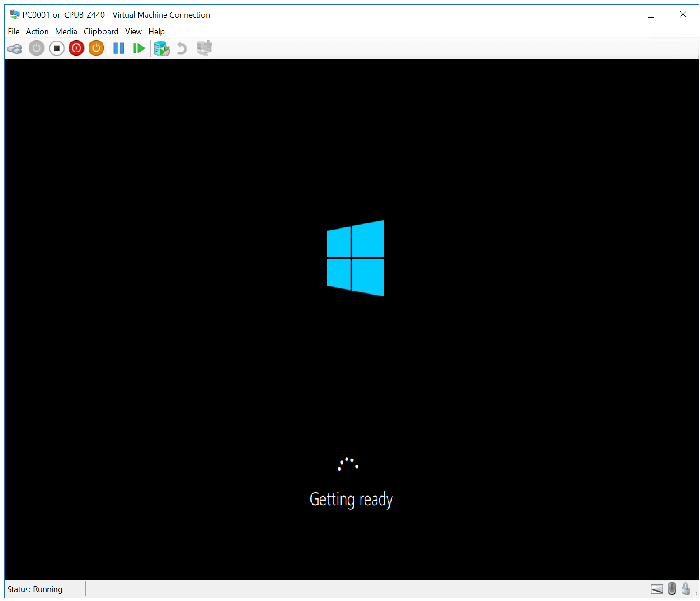The width and height of the screenshot is (700, 601).
Task: Shut down the guest operating system
Action: (76, 48)
